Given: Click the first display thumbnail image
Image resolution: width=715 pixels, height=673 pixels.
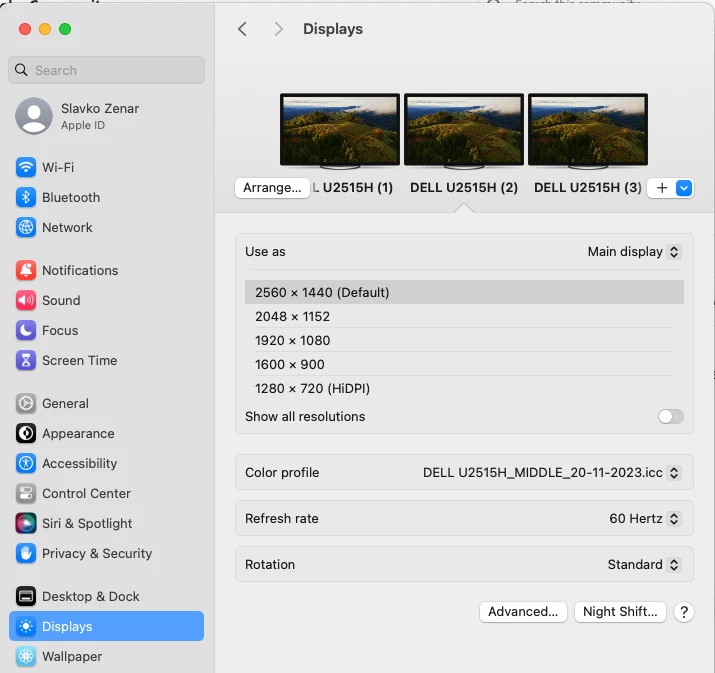Looking at the screenshot, I should [x=340, y=130].
